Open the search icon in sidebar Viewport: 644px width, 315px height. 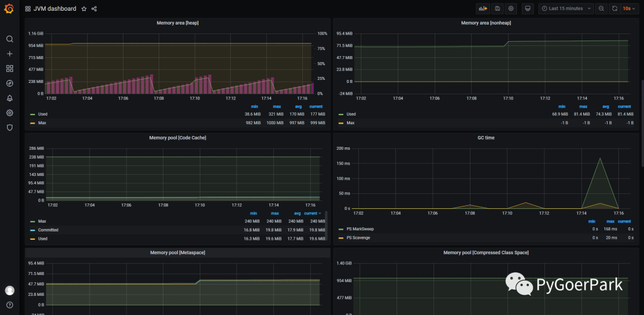[10, 39]
